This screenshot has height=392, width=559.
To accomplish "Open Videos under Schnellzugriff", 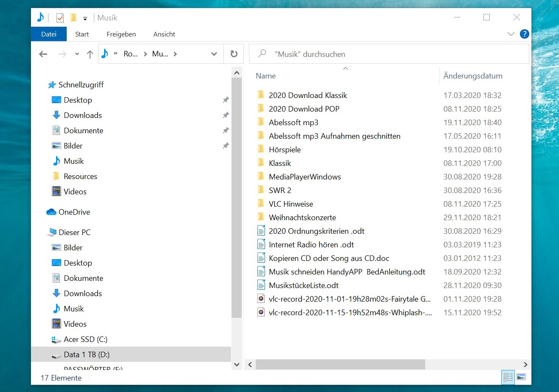I will click(75, 191).
